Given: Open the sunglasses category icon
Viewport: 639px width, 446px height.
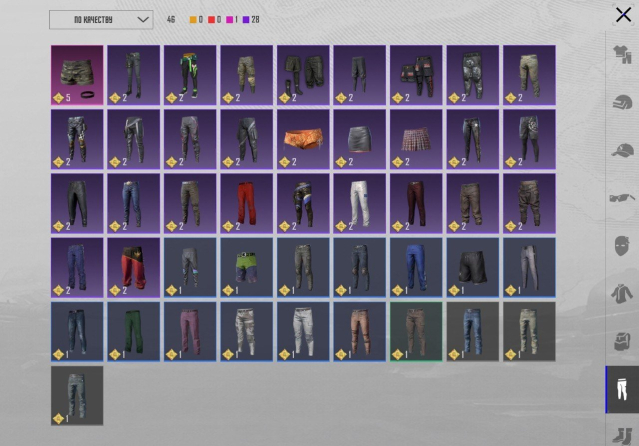Looking at the screenshot, I should (x=622, y=198).
